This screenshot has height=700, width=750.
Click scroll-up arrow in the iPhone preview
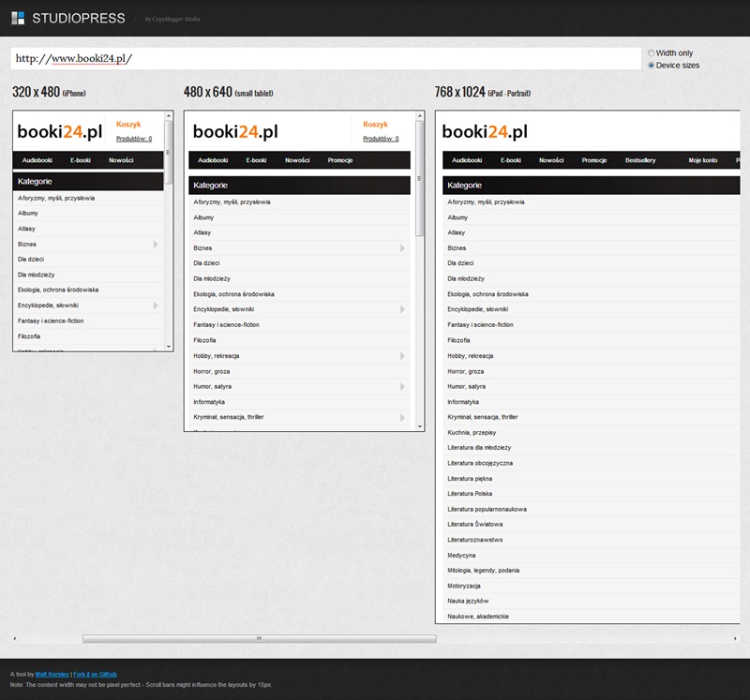click(169, 117)
